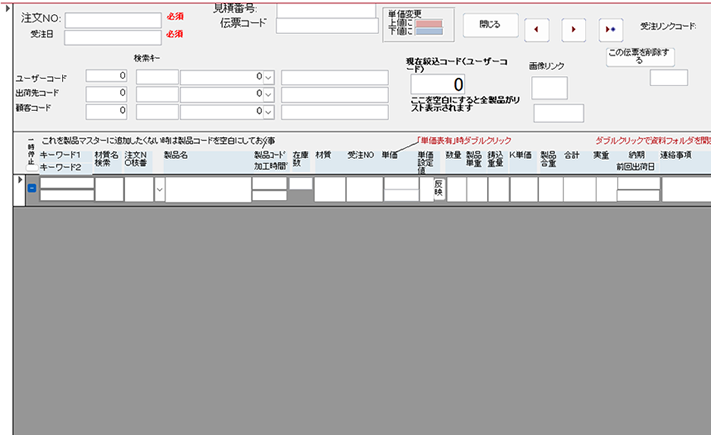This screenshot has width=711, height=435.
Task: Open 顧客コード combo box dropdown arrow
Action: (x=268, y=112)
